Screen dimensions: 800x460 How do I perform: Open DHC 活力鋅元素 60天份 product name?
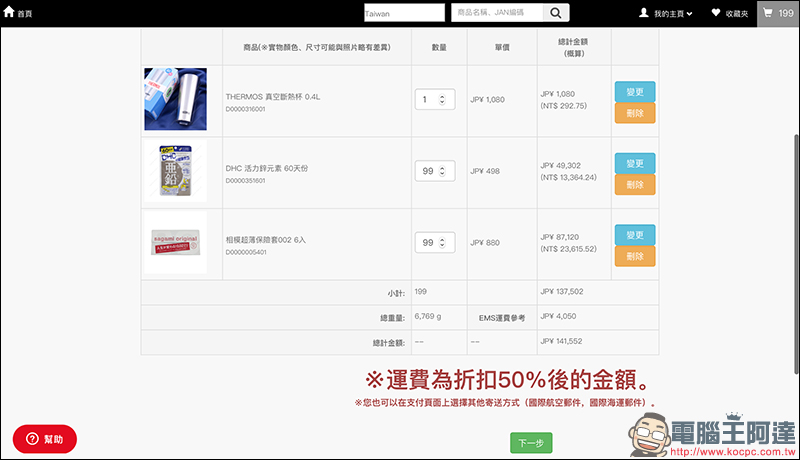coord(267,168)
